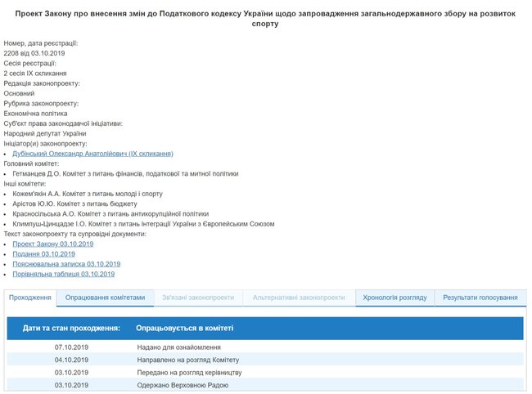Image resolution: width=532 pixels, height=394 pixels.
Task: Click registration number 2208 від 03.10.2019
Action: point(34,53)
